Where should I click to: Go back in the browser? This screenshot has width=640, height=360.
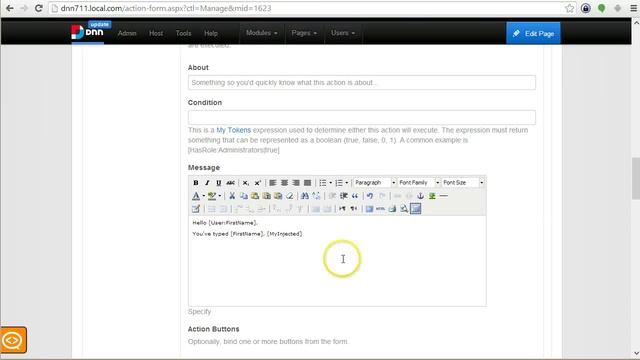pyautogui.click(x=9, y=8)
